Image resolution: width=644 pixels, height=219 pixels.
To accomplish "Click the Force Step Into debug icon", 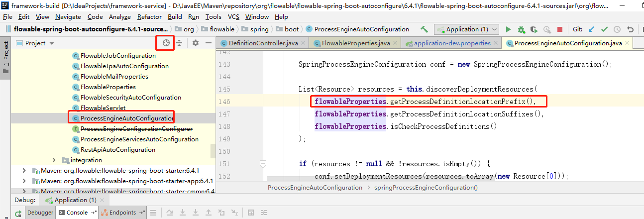I will coord(196,213).
